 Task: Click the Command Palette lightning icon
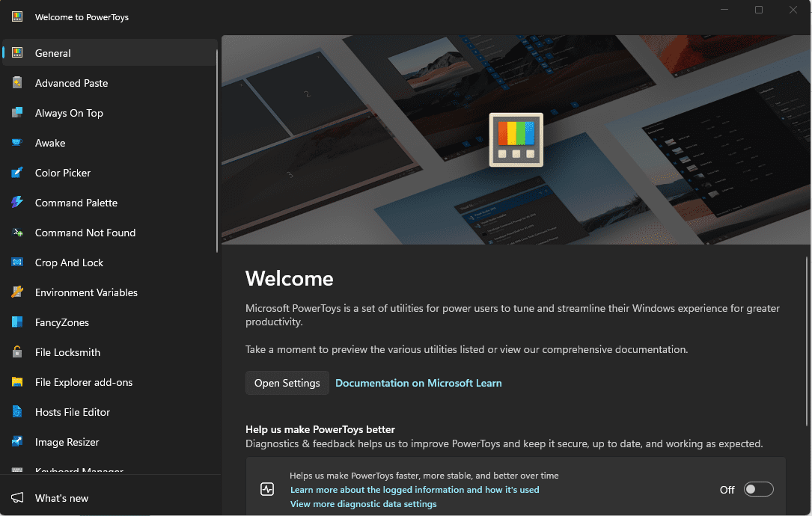tap(17, 203)
